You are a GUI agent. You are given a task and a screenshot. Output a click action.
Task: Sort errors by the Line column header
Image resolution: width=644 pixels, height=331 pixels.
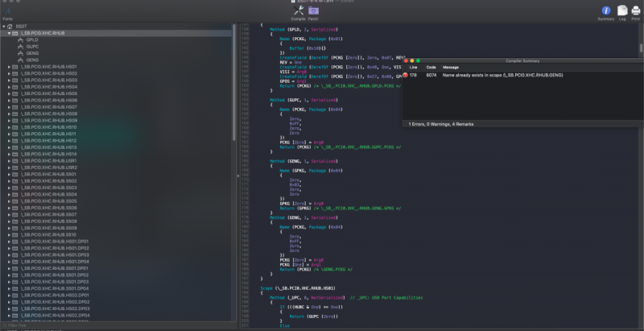pos(413,67)
